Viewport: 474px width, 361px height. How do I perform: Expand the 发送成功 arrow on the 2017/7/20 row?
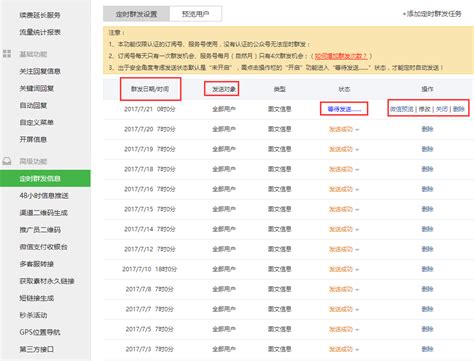(x=357, y=130)
